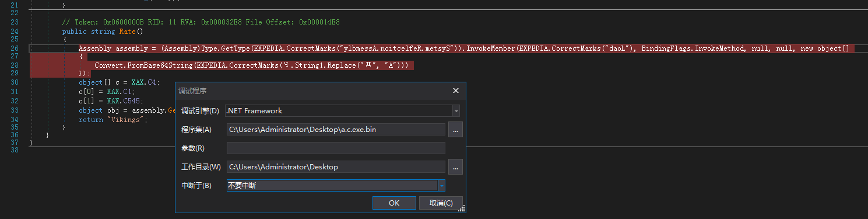
Task: Click Convert.FromBase64String on line 28
Action: (144, 65)
